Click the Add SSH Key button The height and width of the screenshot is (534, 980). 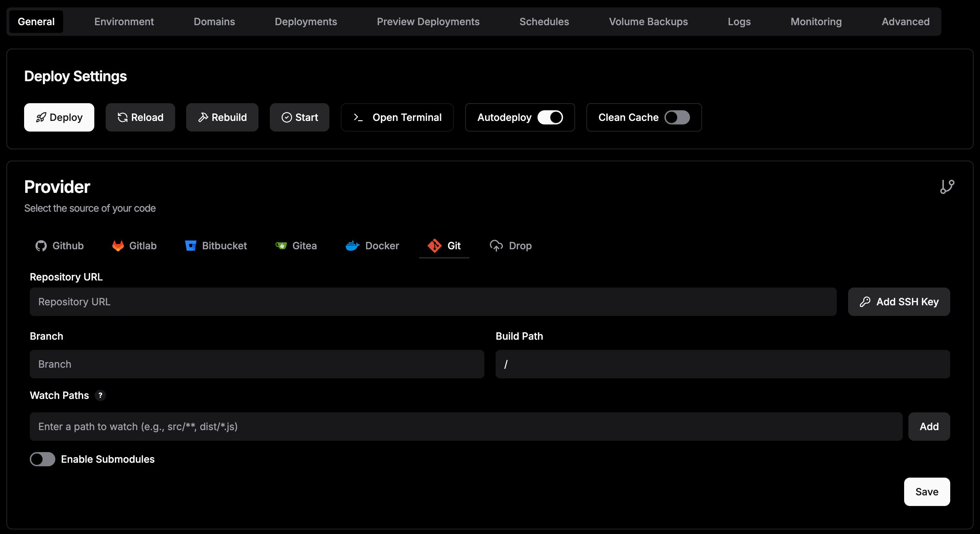[898, 302]
